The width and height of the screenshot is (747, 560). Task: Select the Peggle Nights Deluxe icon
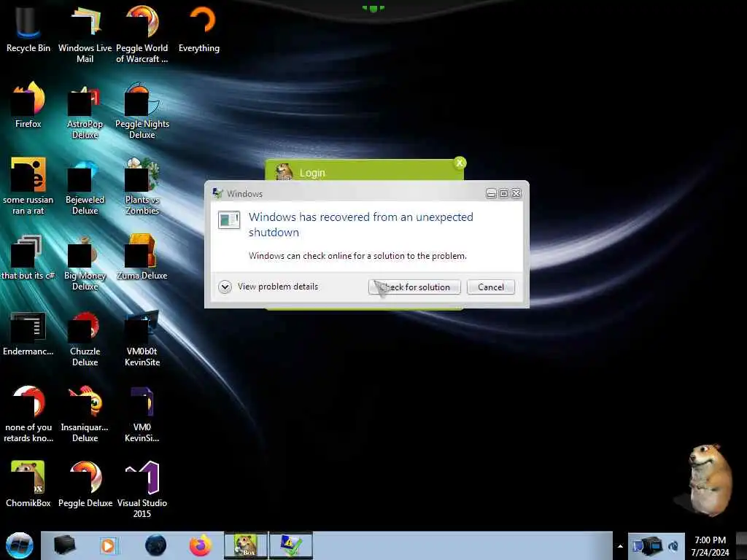[142, 111]
